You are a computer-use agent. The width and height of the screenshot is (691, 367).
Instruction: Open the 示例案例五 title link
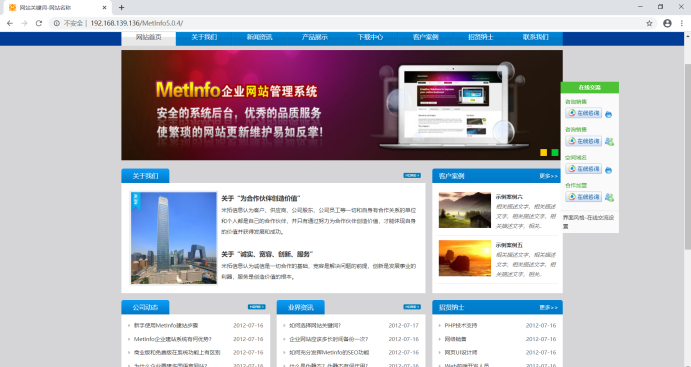coord(509,245)
